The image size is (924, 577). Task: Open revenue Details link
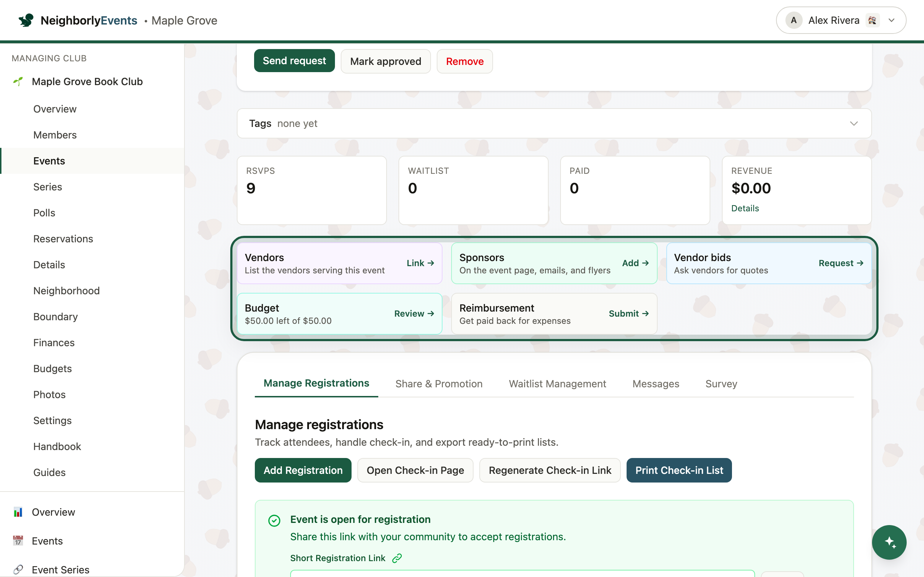pyautogui.click(x=745, y=208)
